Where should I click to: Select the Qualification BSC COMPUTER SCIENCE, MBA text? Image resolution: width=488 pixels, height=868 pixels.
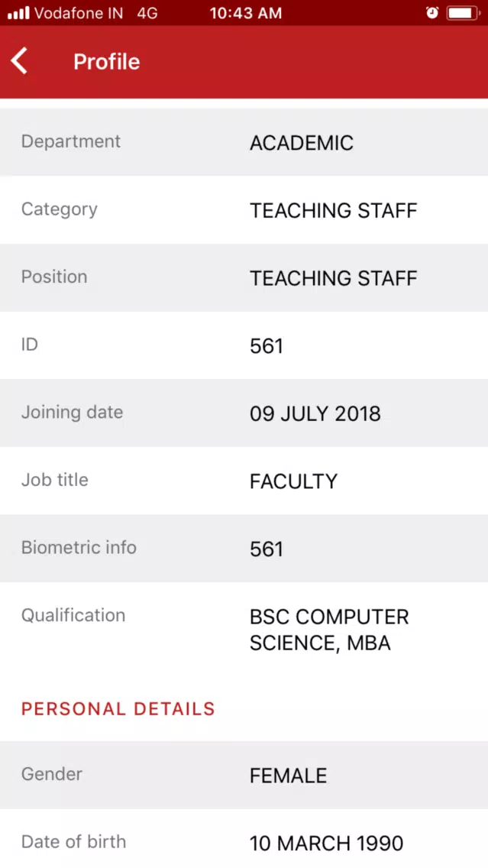click(329, 630)
